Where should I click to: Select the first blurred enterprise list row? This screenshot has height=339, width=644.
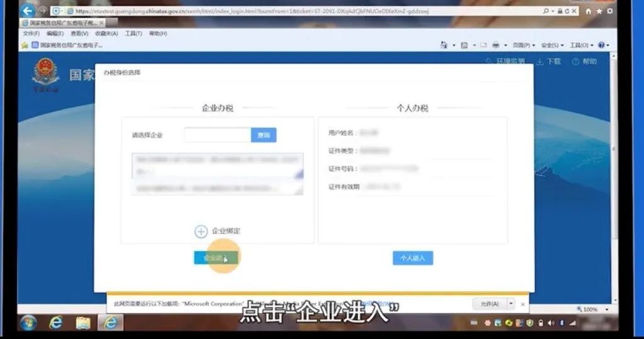tap(218, 166)
